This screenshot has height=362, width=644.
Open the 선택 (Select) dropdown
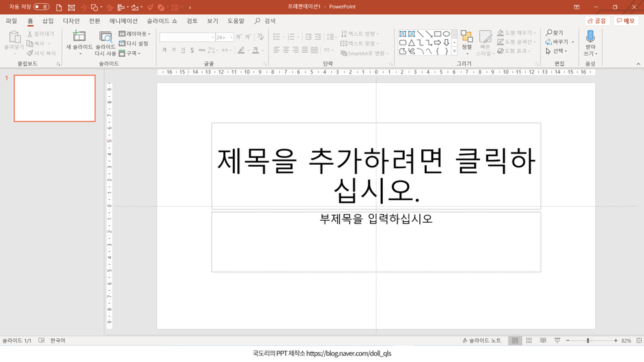(556, 51)
